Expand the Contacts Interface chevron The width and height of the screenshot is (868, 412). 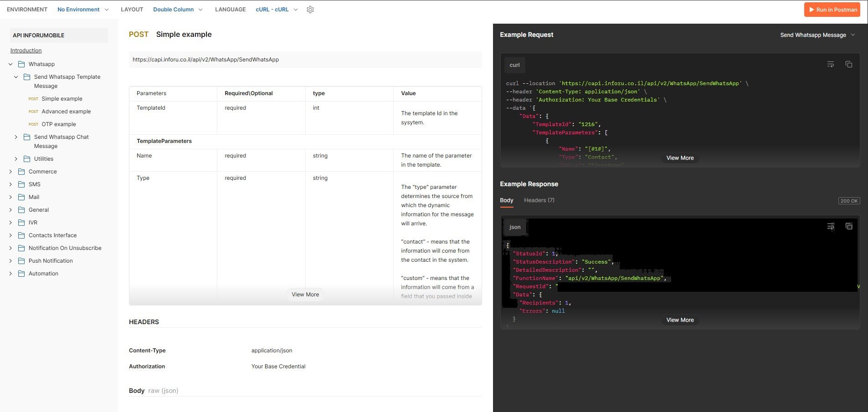coord(10,235)
